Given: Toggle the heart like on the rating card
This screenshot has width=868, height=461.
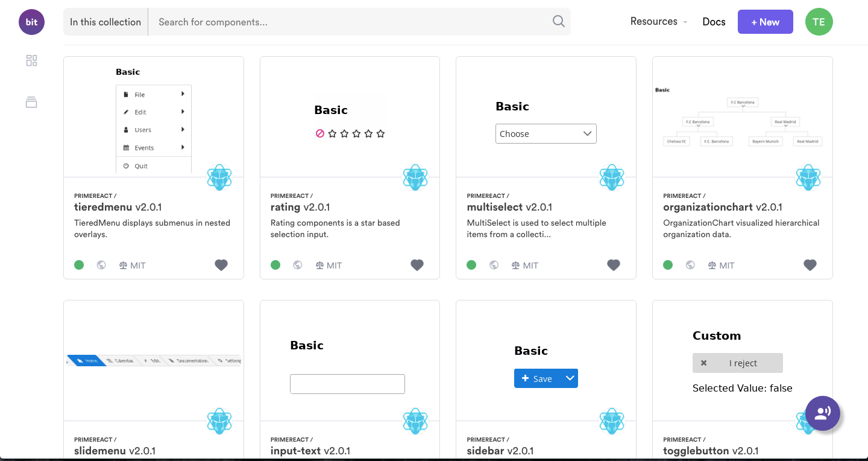Looking at the screenshot, I should click(x=417, y=264).
